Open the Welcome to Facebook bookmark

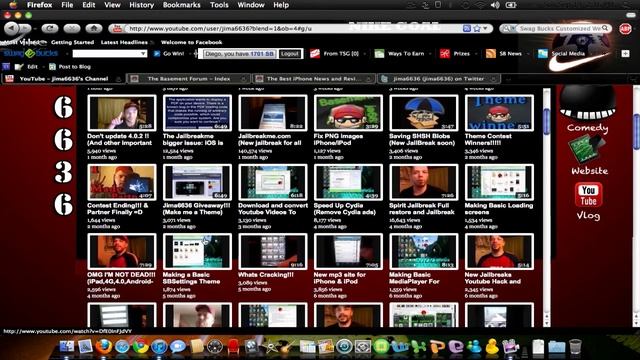tap(191, 42)
